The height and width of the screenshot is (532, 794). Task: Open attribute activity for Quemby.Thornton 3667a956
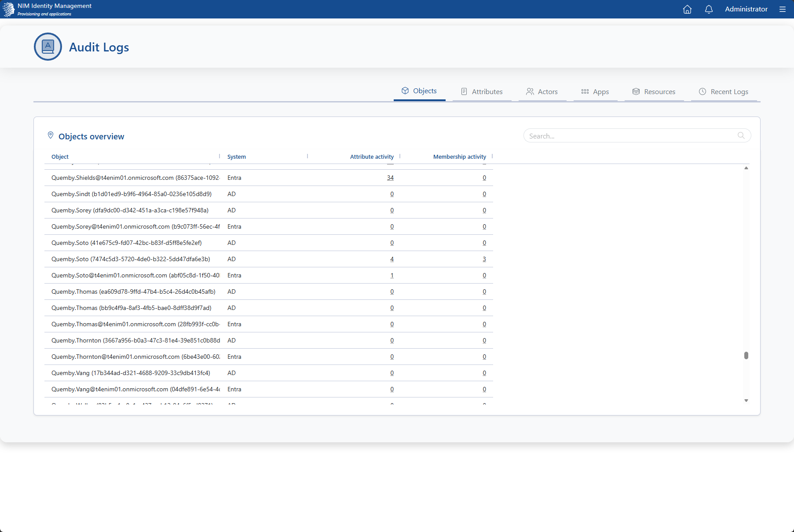point(392,340)
